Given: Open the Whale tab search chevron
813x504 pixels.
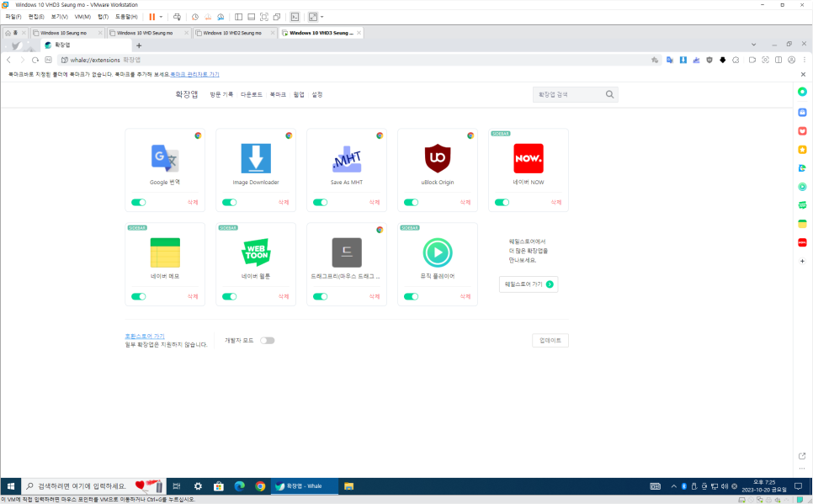Looking at the screenshot, I should click(x=753, y=45).
